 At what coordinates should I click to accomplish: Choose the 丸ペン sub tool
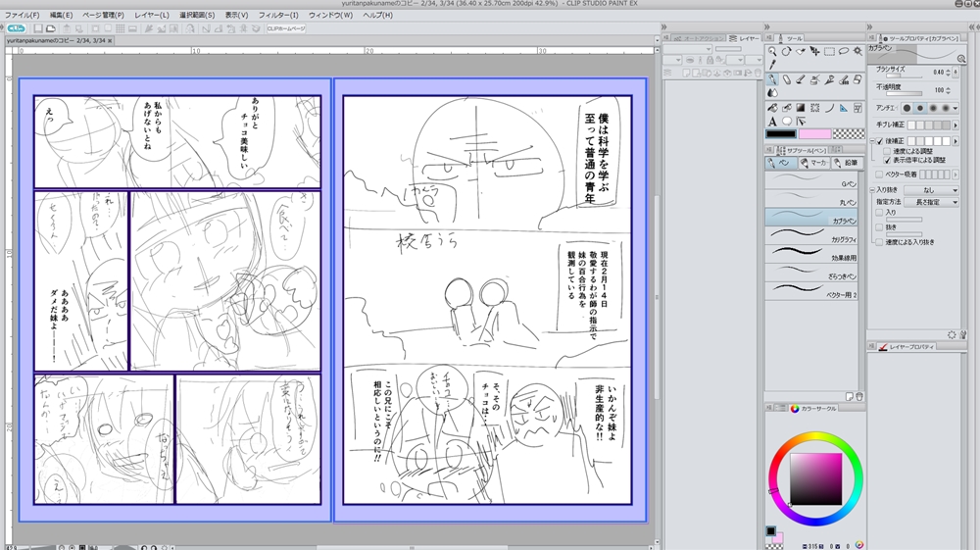[811, 199]
